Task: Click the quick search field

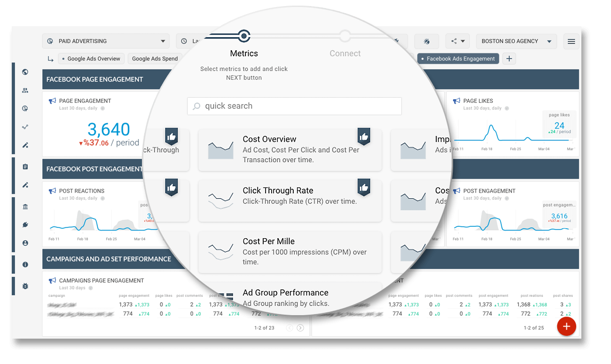Action: 294,106
